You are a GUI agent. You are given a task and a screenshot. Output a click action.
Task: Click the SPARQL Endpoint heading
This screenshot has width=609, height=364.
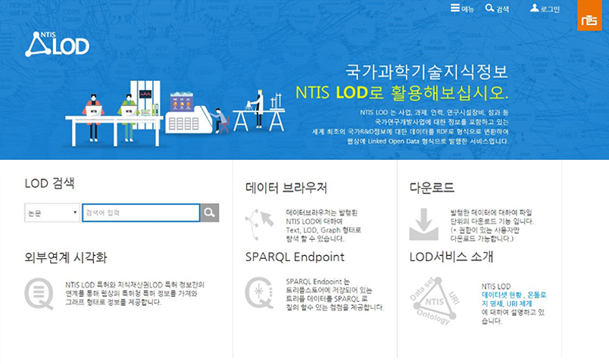pyautogui.click(x=295, y=257)
